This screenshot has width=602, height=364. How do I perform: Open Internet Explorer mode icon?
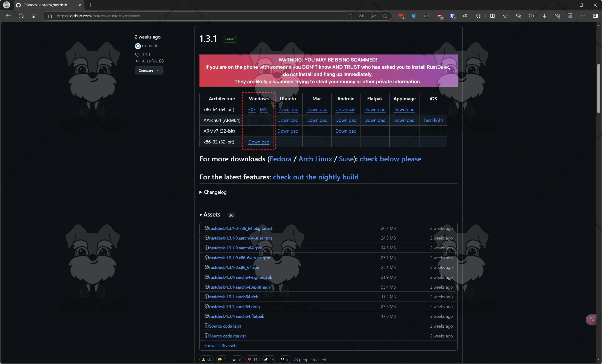coord(570,16)
